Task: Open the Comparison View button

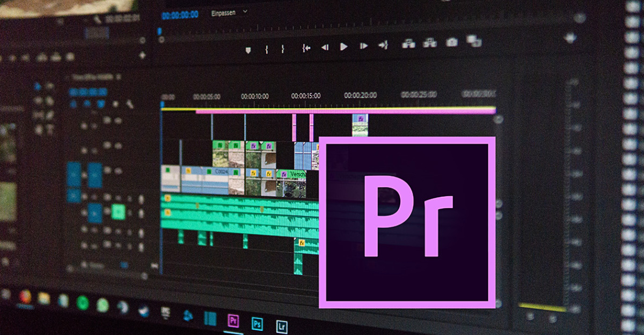Action: 473,40
